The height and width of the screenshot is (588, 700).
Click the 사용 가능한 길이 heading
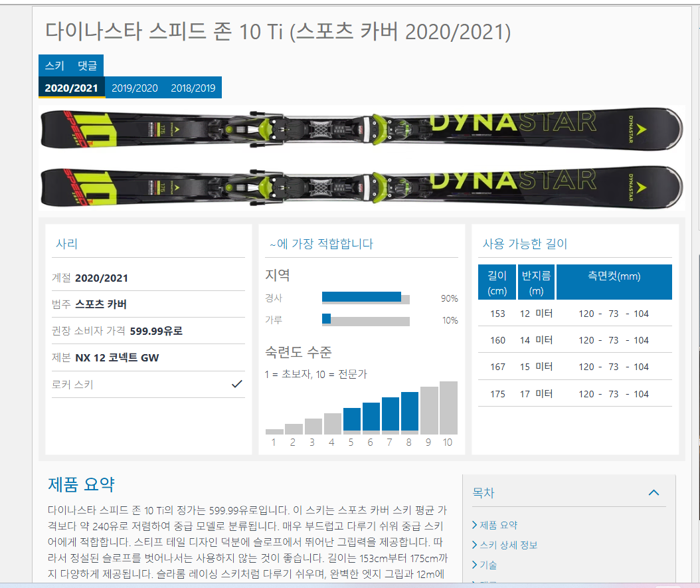(525, 244)
